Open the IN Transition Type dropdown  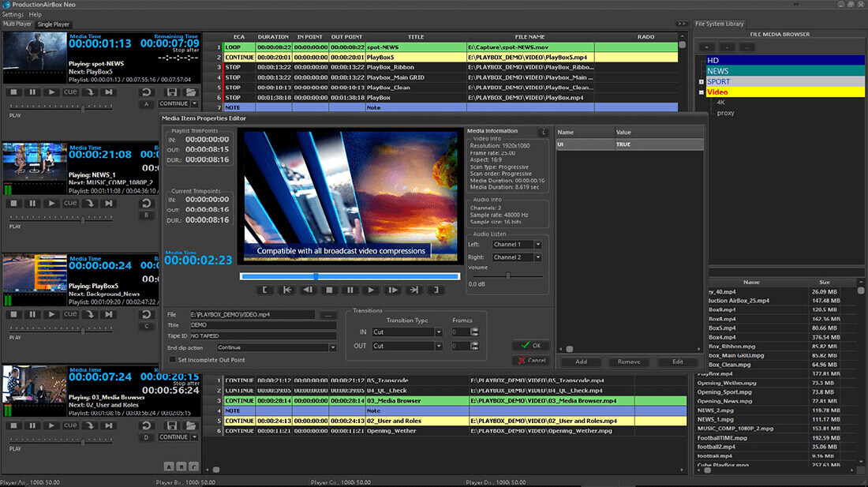point(439,332)
